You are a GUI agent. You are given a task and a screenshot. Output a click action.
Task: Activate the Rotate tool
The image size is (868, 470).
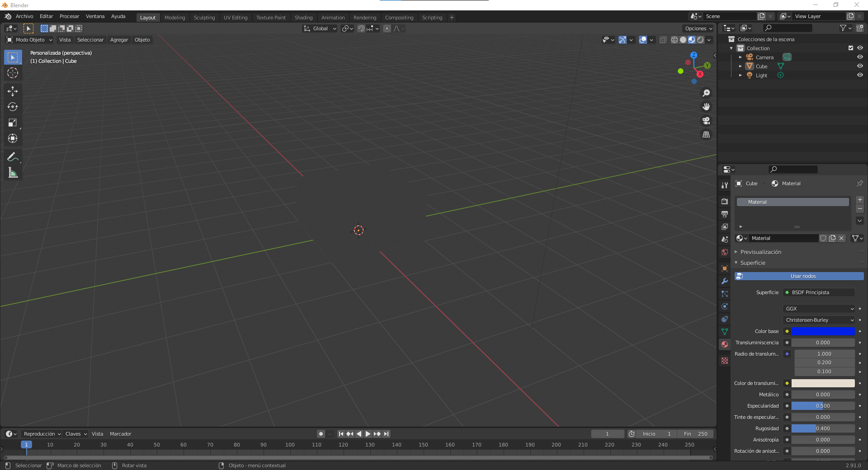click(13, 107)
